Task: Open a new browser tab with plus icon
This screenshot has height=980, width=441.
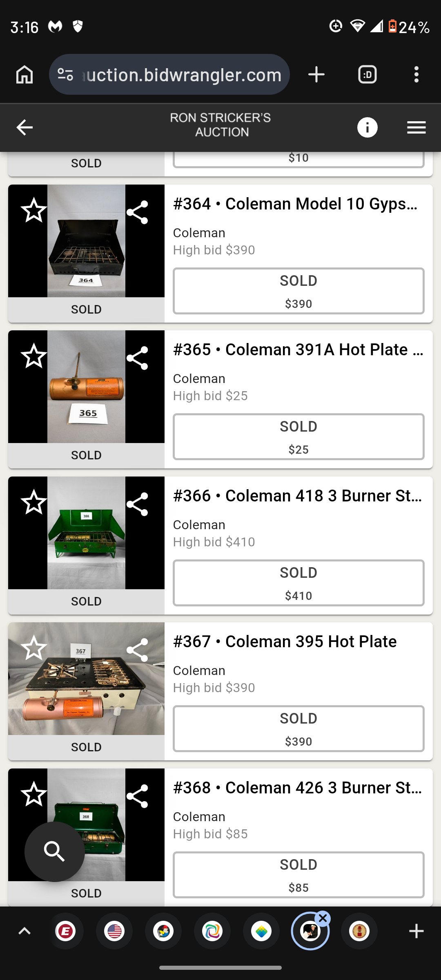Action: [x=316, y=75]
